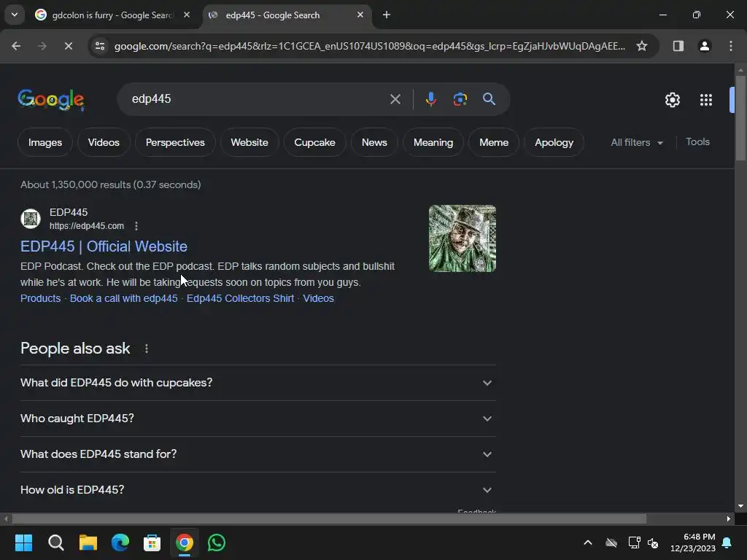Expand 'What did EDP445 do with cupcakes?'
This screenshot has height=560, width=747.
click(x=258, y=383)
